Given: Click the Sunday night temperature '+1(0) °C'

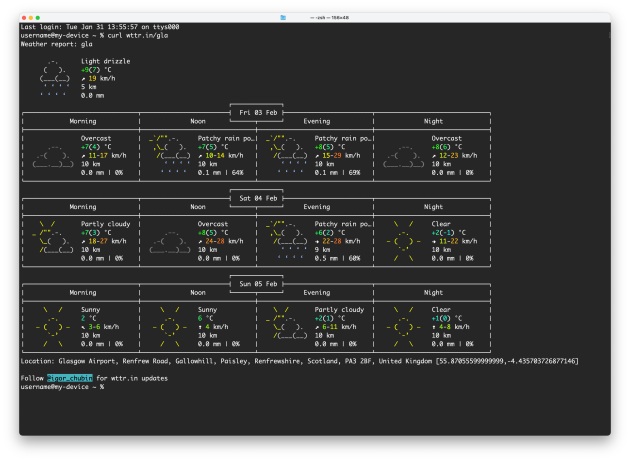Looking at the screenshot, I should [447, 318].
